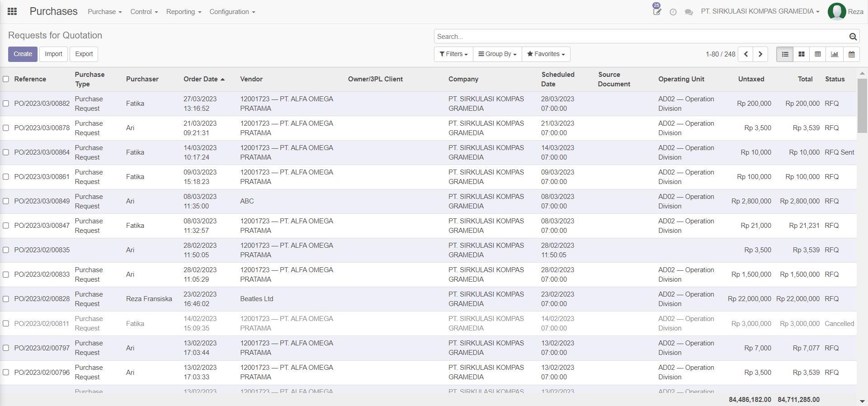Click the search magnifier icon
The height and width of the screenshot is (406, 868).
(x=853, y=37)
